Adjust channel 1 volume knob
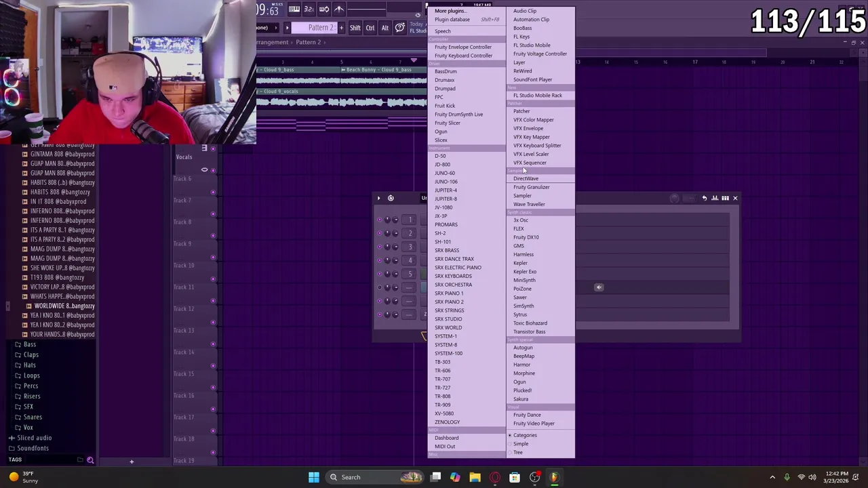This screenshot has height=488, width=868. coord(395,220)
